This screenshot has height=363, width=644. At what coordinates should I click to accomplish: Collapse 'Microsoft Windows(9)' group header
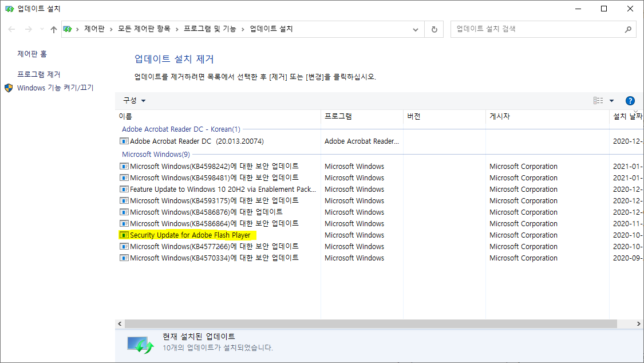[x=156, y=155]
